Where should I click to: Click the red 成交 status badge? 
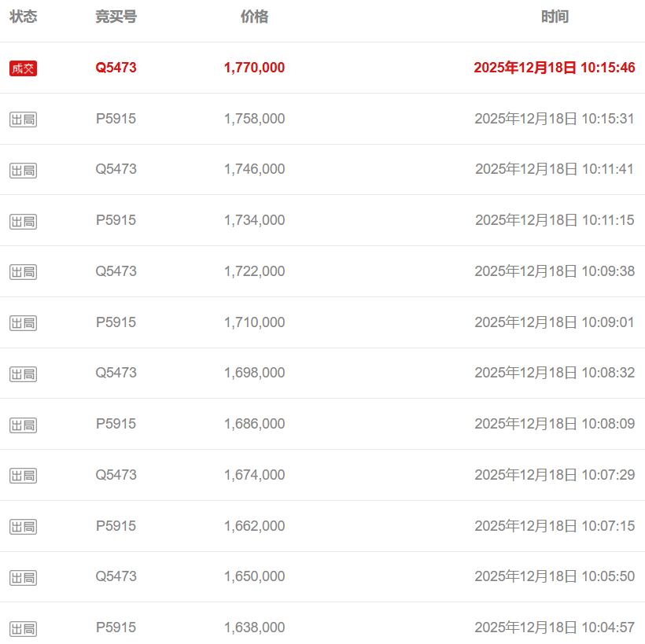click(x=23, y=68)
